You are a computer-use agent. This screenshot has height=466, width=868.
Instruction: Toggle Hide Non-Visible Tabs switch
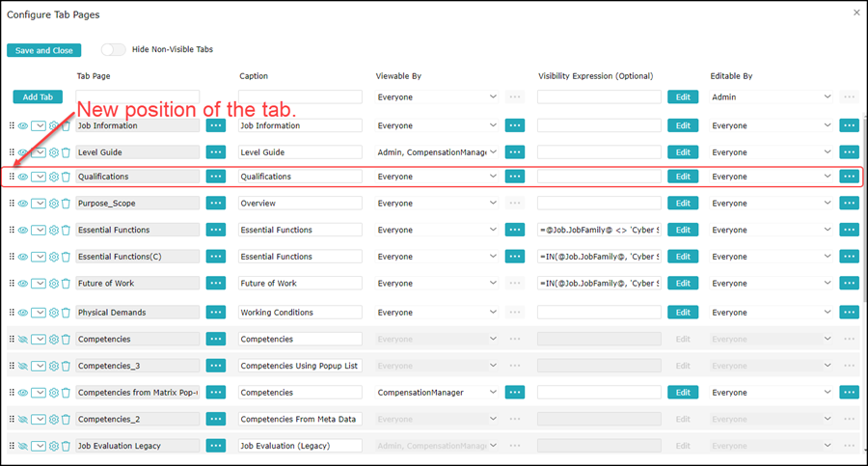113,49
